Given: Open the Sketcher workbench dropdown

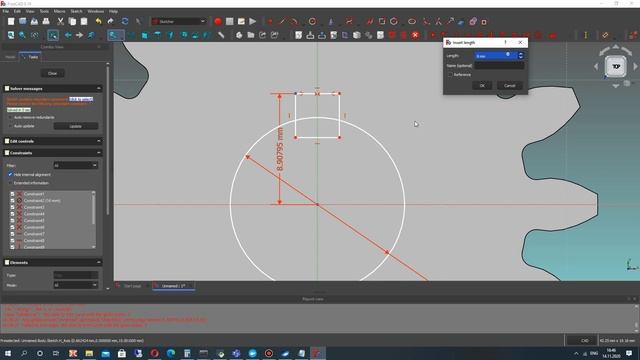Looking at the screenshot, I should click(x=179, y=22).
